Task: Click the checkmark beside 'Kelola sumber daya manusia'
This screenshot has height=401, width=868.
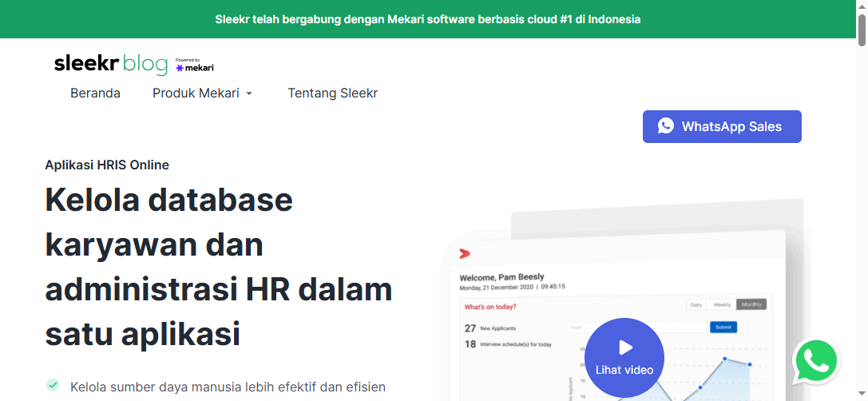Action: tap(53, 385)
